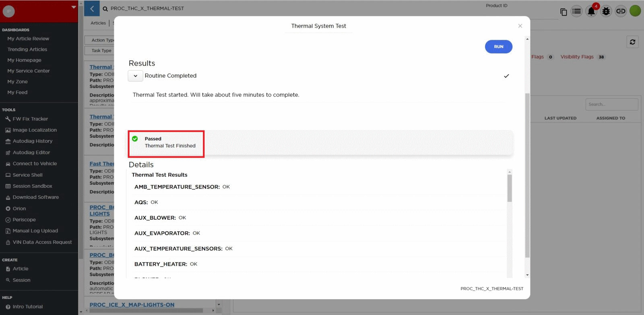Switch to the Articles tab

98,23
